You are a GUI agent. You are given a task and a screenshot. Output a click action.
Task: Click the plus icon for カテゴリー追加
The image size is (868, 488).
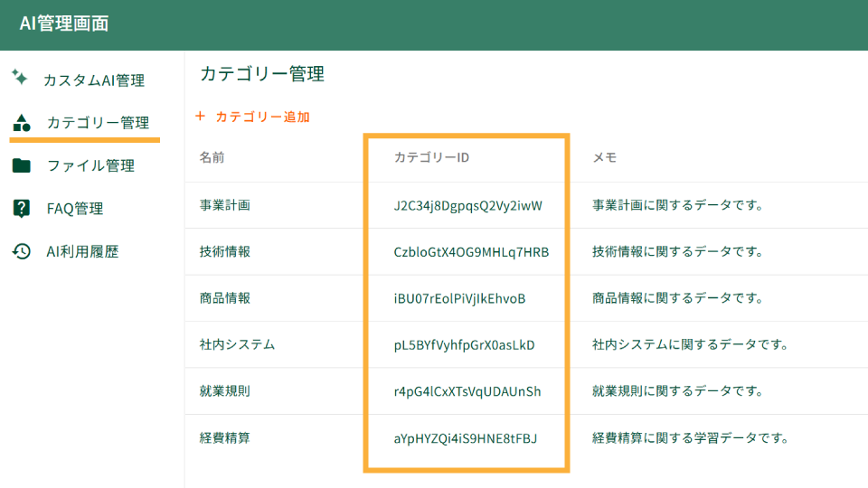click(201, 117)
